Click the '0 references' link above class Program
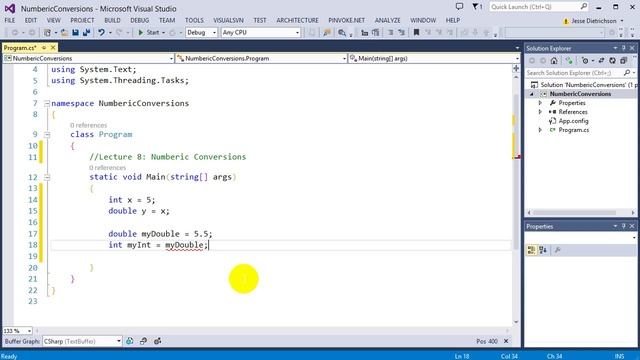The width and height of the screenshot is (640, 360). pos(89,125)
